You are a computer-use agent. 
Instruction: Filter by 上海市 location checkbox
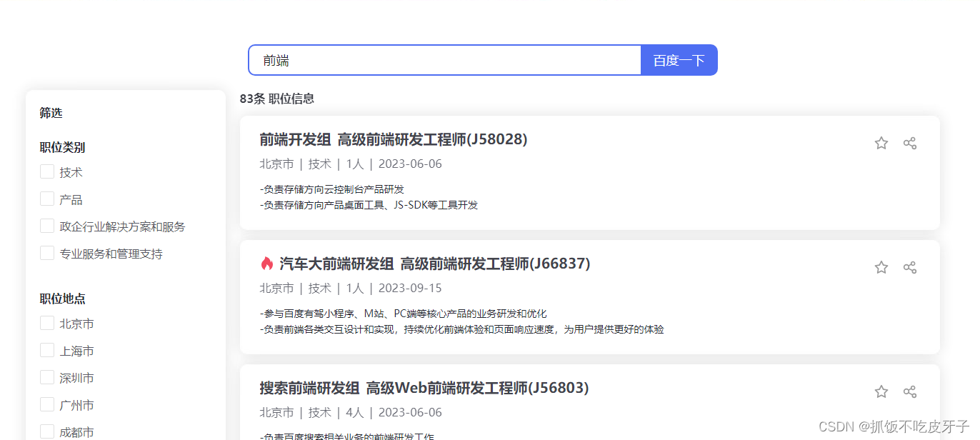click(x=47, y=350)
